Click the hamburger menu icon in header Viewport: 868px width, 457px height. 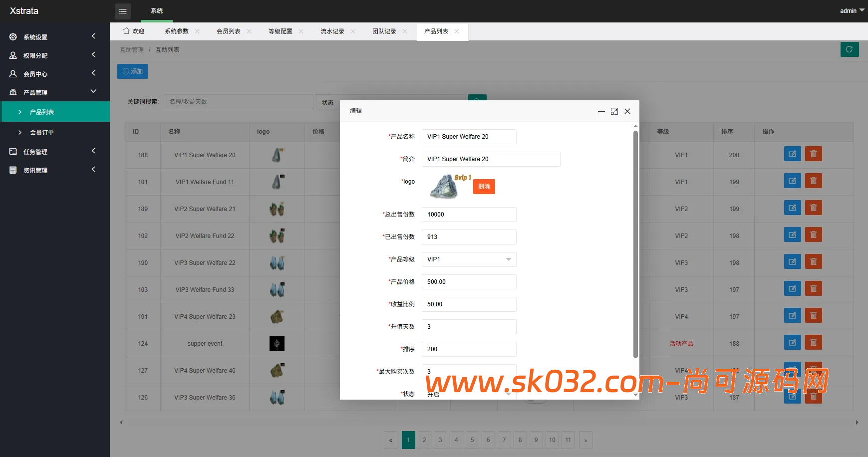[x=123, y=11]
